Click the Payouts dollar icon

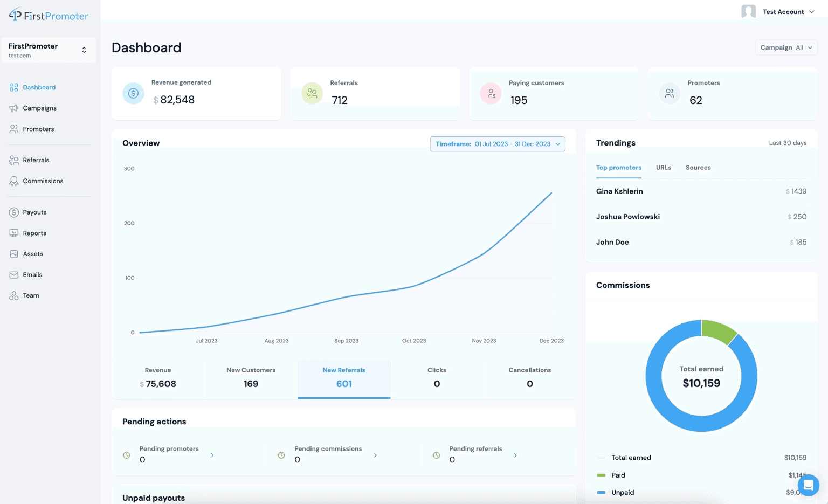14,212
